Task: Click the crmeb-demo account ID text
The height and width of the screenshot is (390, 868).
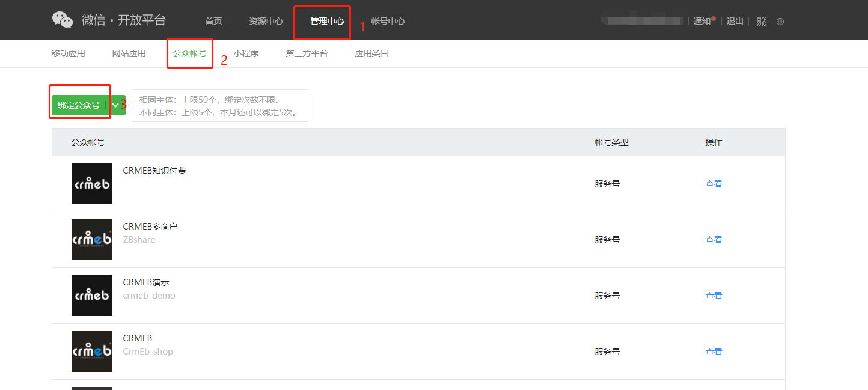Action: click(149, 296)
